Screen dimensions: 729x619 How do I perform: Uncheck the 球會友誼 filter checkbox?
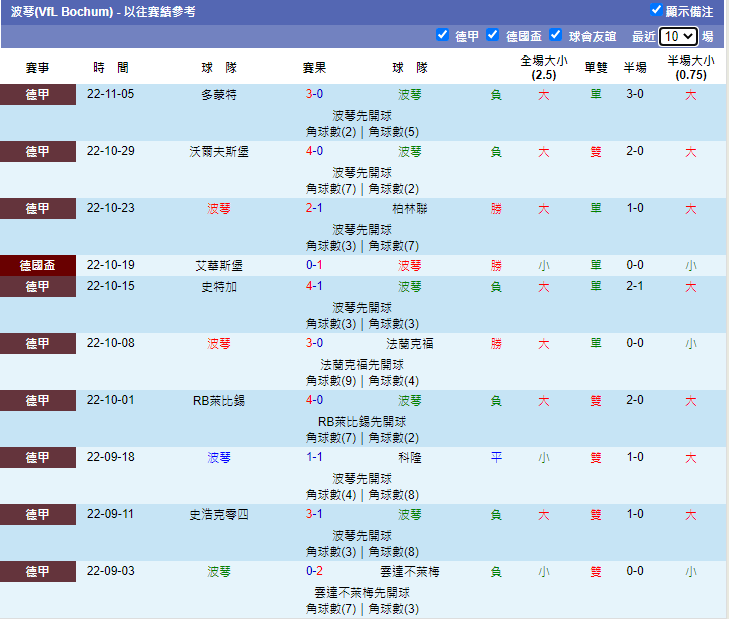(555, 35)
